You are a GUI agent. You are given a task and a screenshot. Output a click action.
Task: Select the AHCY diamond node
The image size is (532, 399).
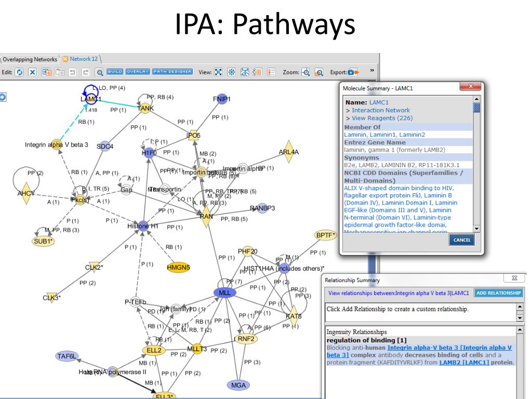26,193
